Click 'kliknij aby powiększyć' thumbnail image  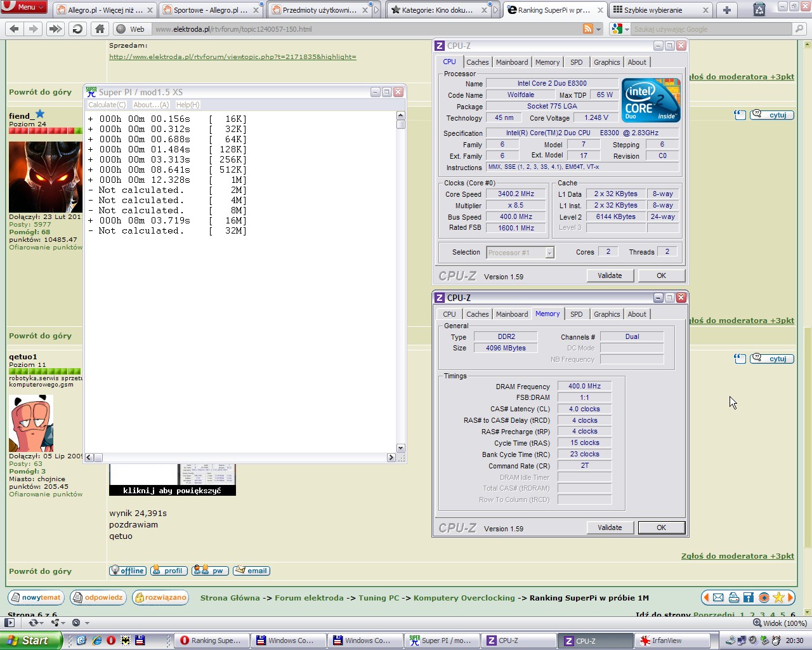(x=173, y=479)
